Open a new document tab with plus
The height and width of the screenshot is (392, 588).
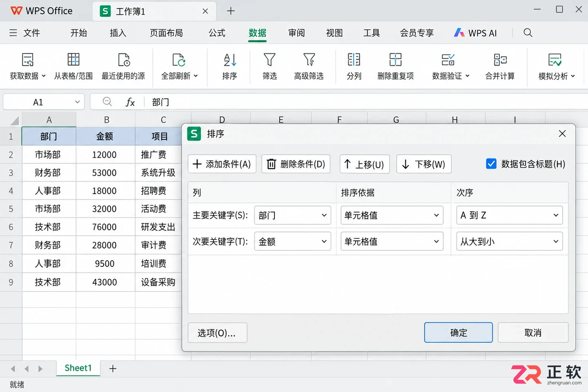click(231, 11)
